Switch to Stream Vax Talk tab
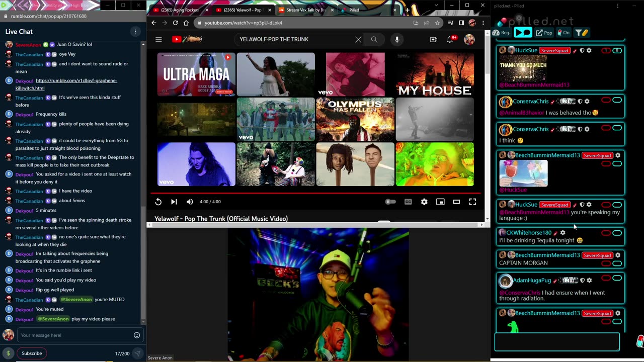The height and width of the screenshot is (362, 644). click(306, 10)
